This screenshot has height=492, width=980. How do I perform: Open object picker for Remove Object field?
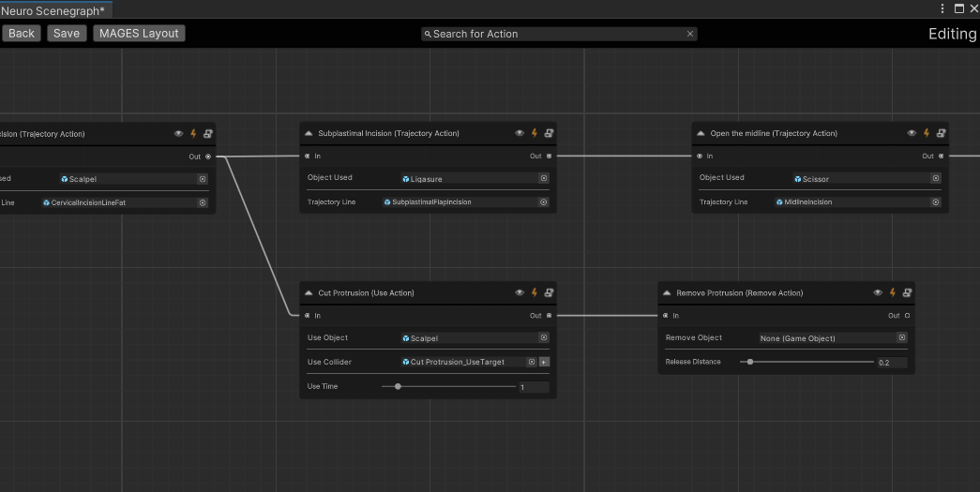[x=902, y=337]
